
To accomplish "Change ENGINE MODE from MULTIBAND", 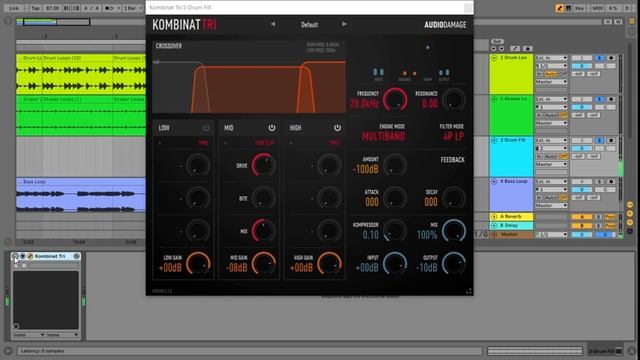I will click(383, 136).
